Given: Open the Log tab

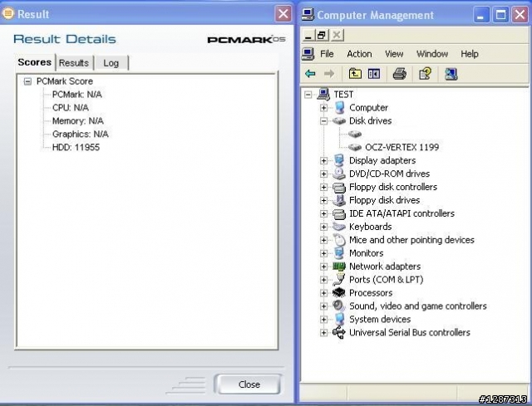Looking at the screenshot, I should click(111, 63).
